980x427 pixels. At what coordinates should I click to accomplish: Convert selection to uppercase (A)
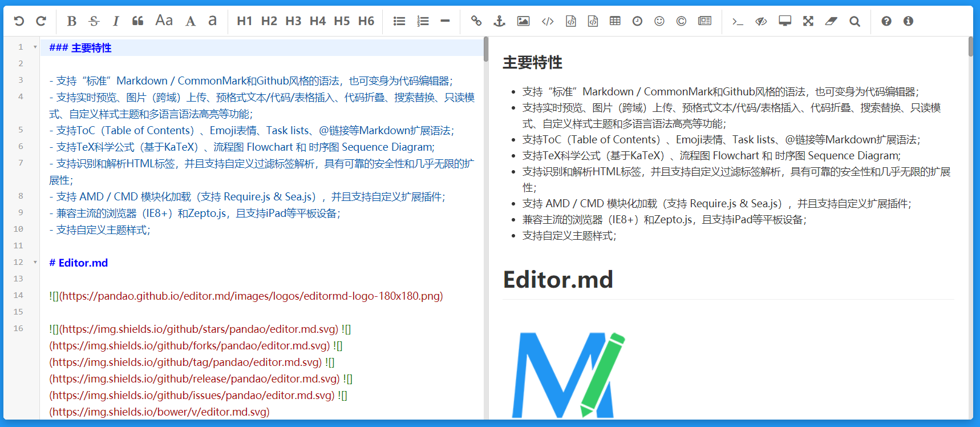click(x=191, y=21)
